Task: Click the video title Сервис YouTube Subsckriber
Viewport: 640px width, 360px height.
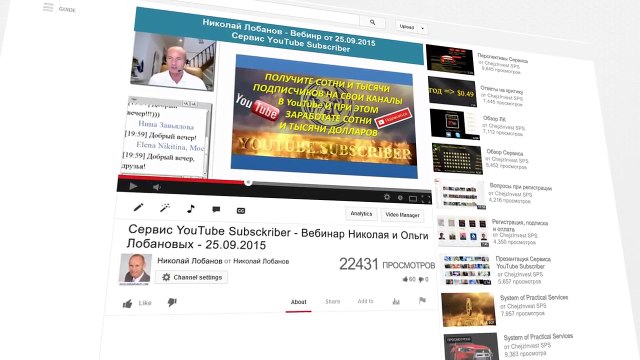Action: point(278,238)
